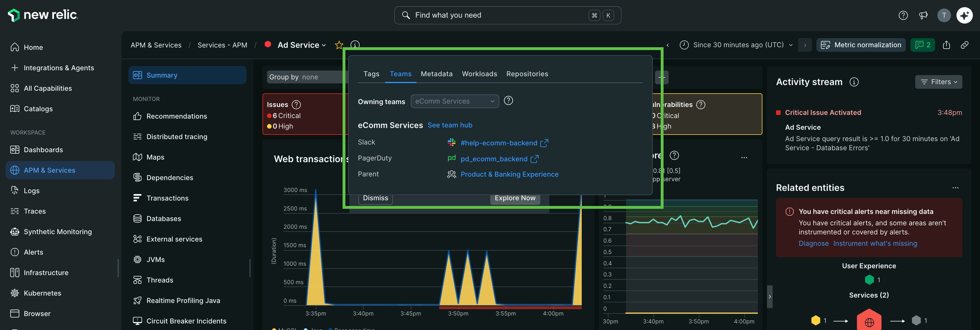
Task: Open the Filters dropdown in Activity stream
Action: pos(939,82)
